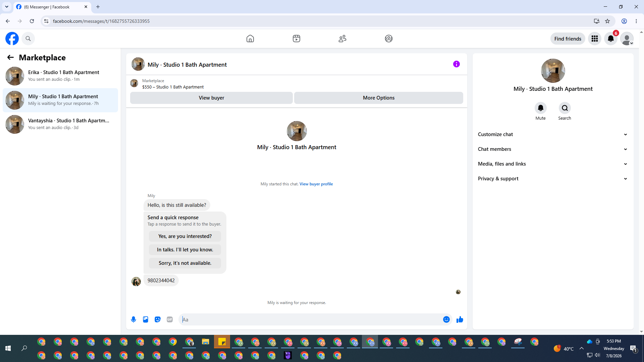Open the Erika Studio 1 Bath Apartment chat
644x362 pixels.
(60, 76)
